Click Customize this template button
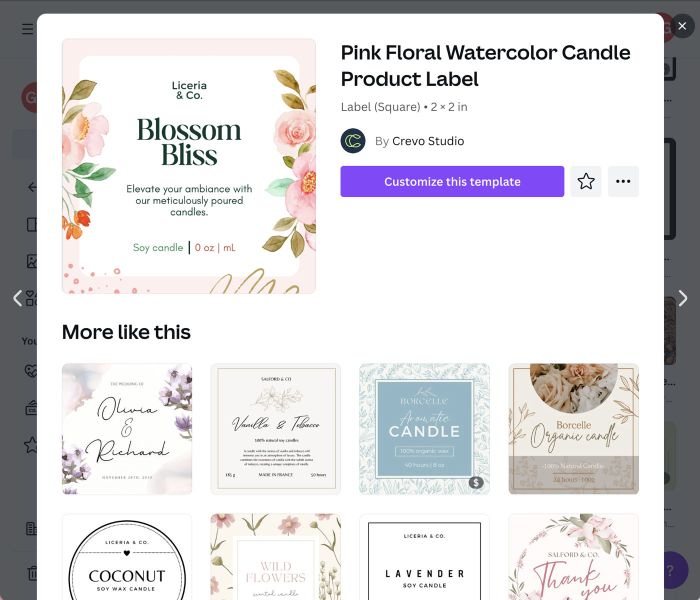The height and width of the screenshot is (600, 700). click(x=452, y=181)
